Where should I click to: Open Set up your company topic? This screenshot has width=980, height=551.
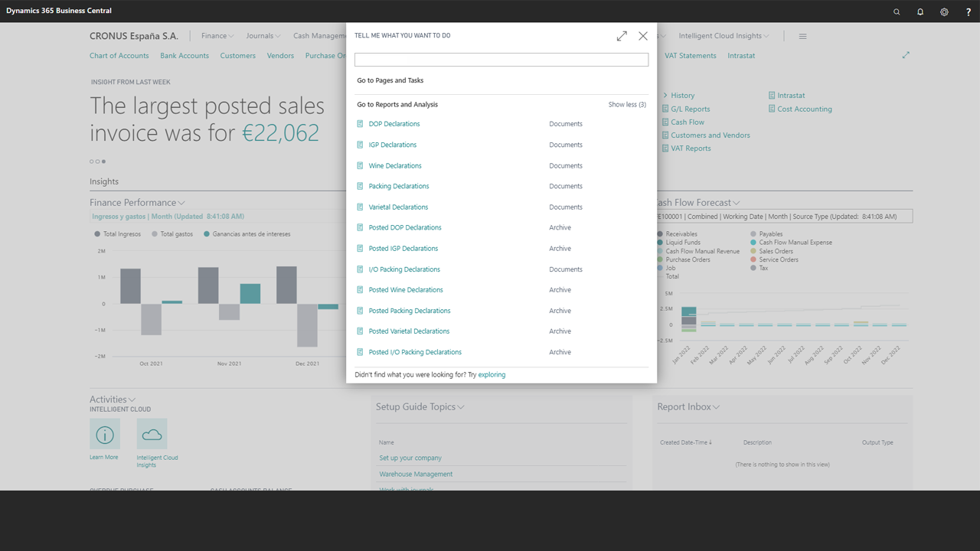[410, 458]
